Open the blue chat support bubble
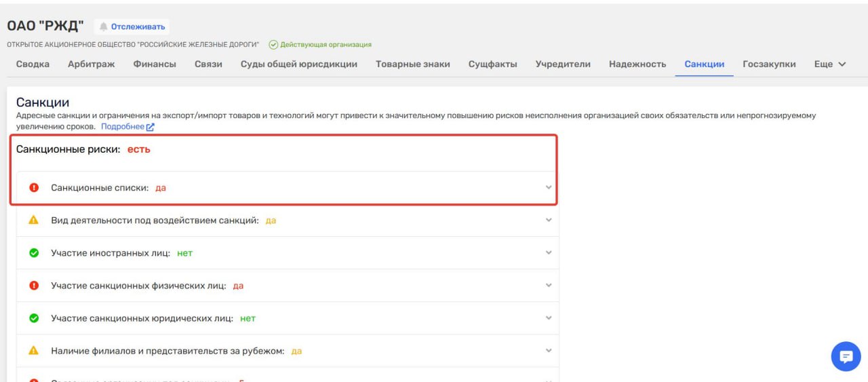Screen dimensions: 868x382 [846, 356]
